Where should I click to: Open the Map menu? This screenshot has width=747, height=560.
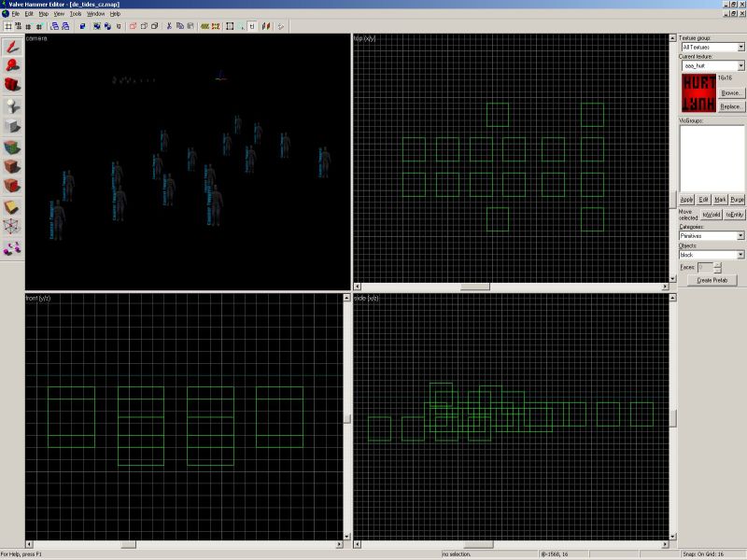pos(43,14)
